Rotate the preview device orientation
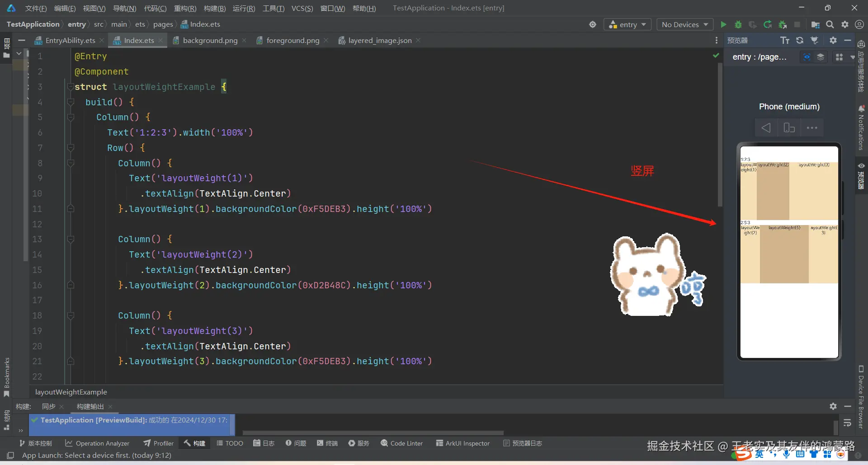 pyautogui.click(x=789, y=128)
